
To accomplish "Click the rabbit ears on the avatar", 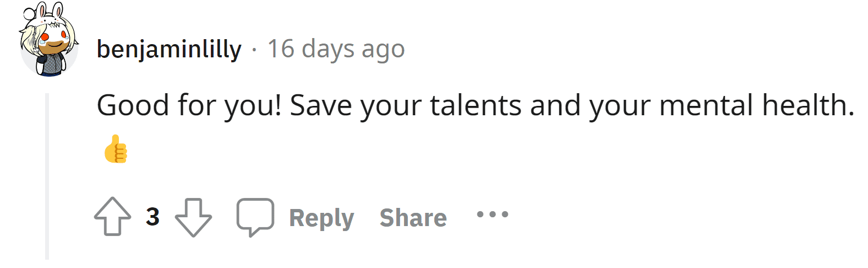I will (50, 12).
